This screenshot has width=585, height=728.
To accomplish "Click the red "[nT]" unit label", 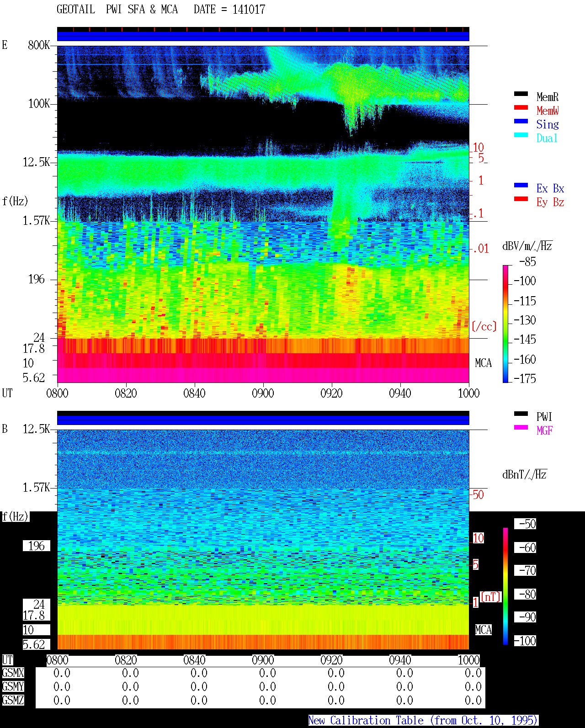I will point(491,597).
